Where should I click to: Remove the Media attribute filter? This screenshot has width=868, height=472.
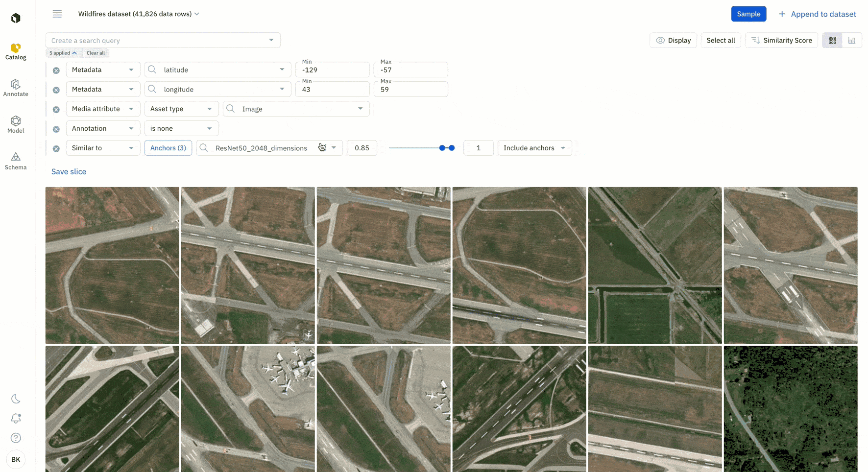pos(56,110)
